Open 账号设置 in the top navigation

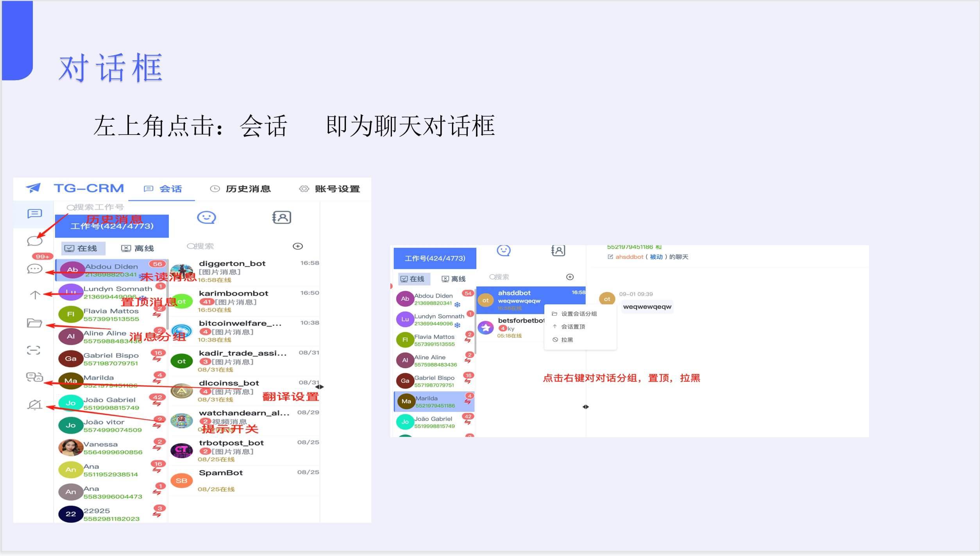coord(336,189)
